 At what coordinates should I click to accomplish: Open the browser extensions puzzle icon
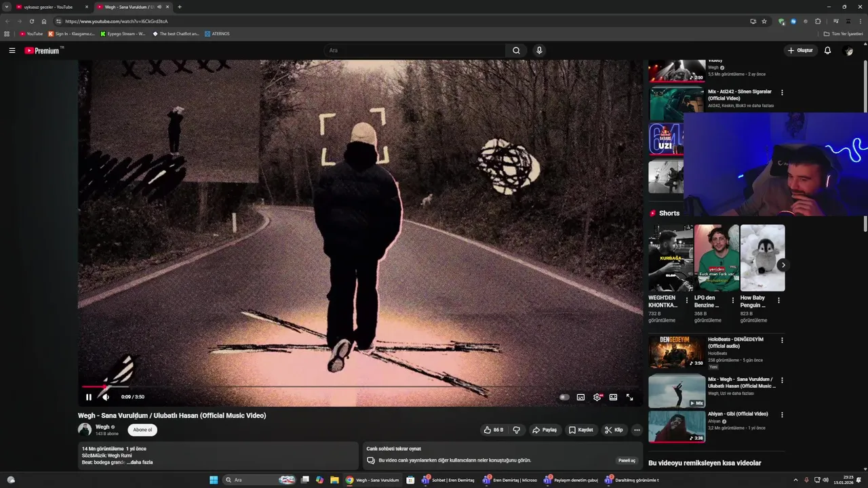pos(818,21)
